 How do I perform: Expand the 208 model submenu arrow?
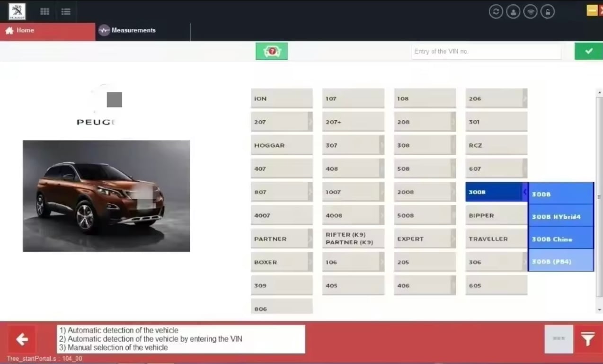453,122
